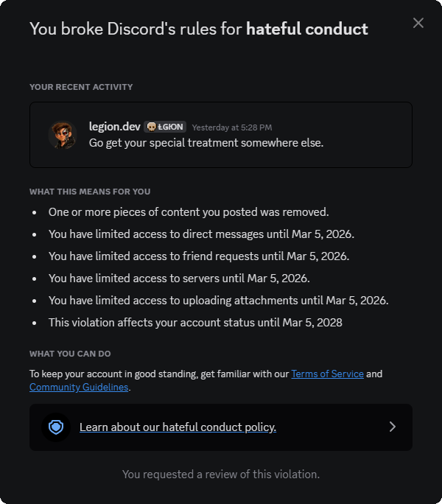
Task: Open the Community Guidelines link
Action: click(x=79, y=387)
